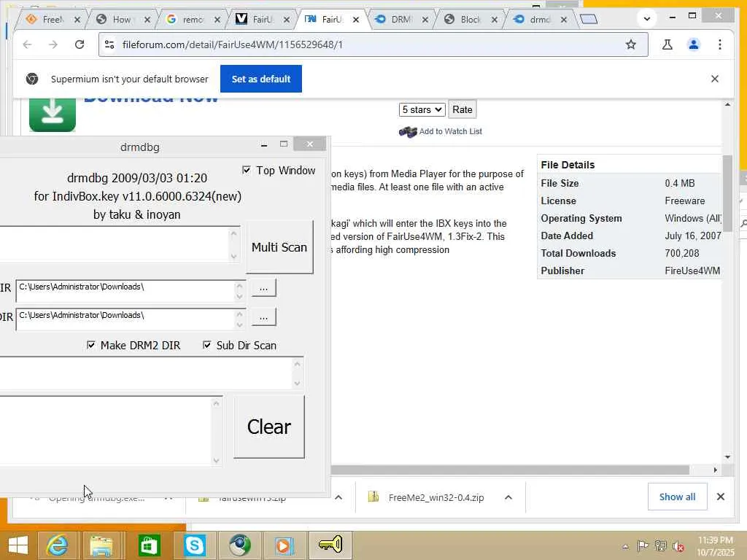This screenshot has height=560, width=747.
Task: Click the page horizontal scrollbar
Action: pyautogui.click(x=510, y=470)
